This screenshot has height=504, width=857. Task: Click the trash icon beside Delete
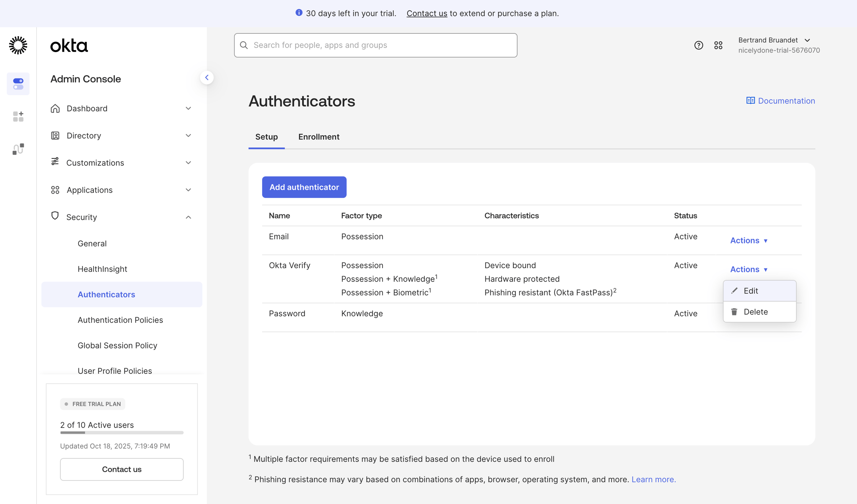[x=734, y=312]
